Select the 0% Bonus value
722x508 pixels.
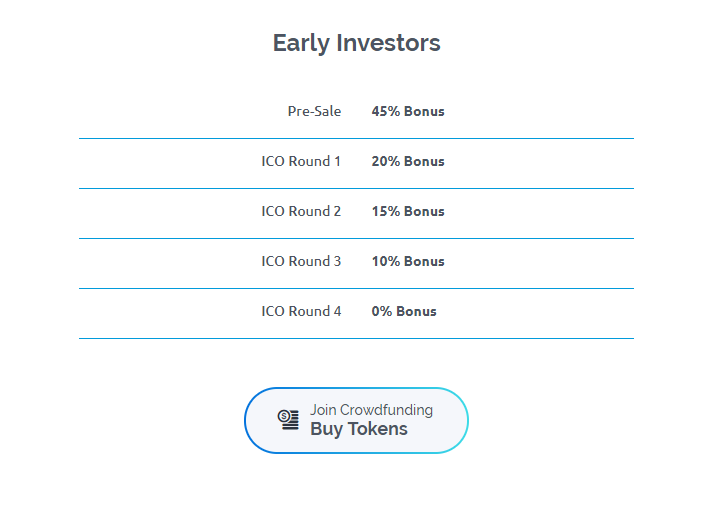click(x=404, y=311)
